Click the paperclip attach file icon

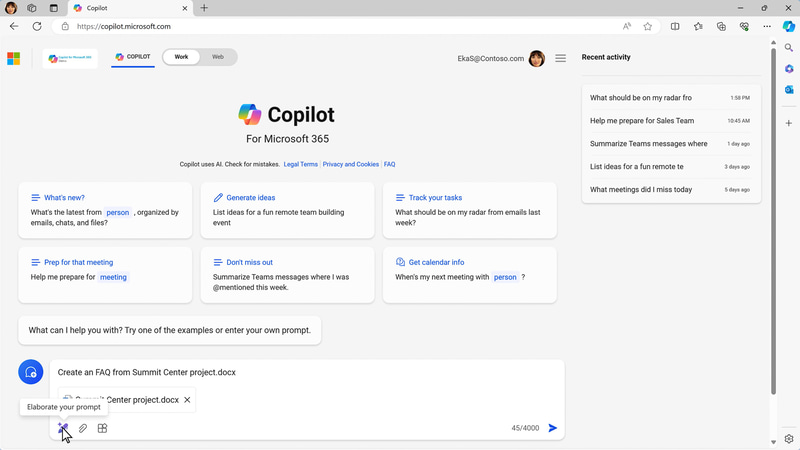point(83,428)
